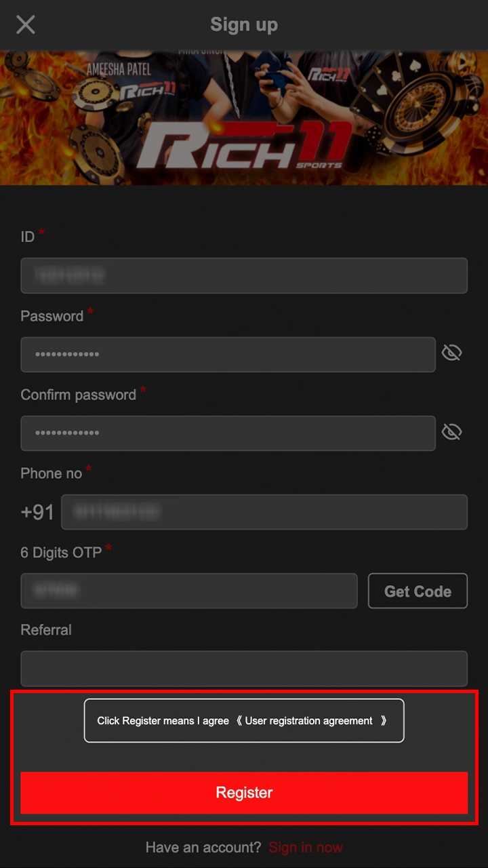This screenshot has height=868, width=488.
Task: Tap the +91 country code prefix
Action: coord(37,512)
